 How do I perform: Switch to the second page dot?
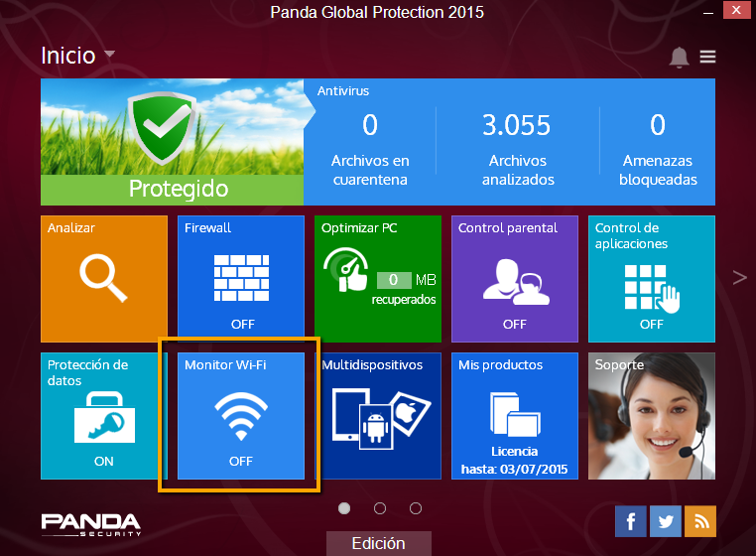coord(380,508)
